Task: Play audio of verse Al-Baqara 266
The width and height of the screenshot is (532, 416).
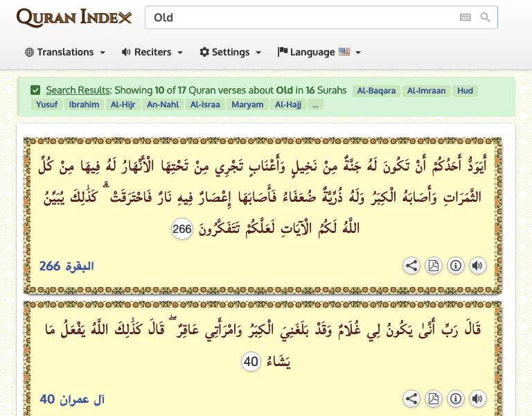Action: (x=478, y=266)
